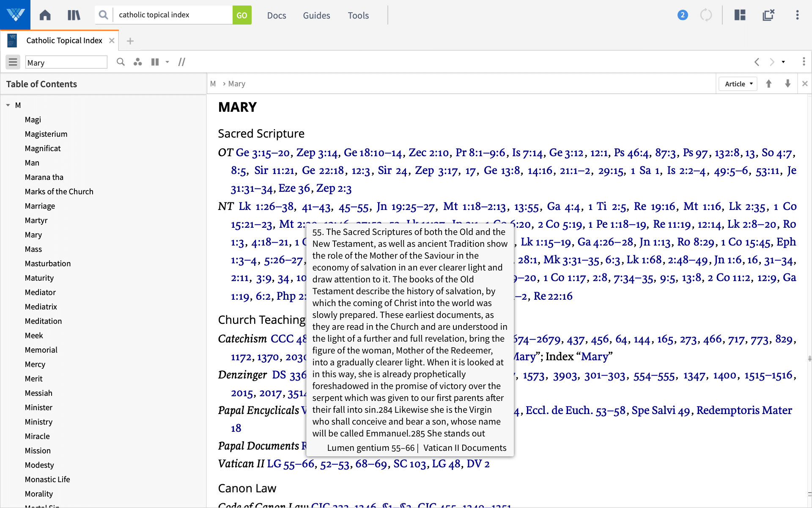Go to previous article up arrow
812x508 pixels.
769,84
